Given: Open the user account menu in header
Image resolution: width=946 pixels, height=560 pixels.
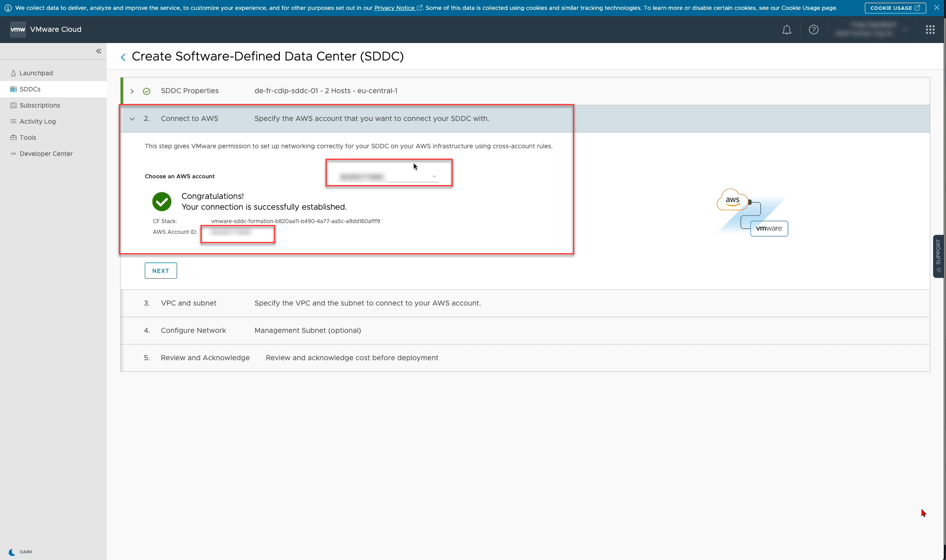Looking at the screenshot, I should pos(872,30).
